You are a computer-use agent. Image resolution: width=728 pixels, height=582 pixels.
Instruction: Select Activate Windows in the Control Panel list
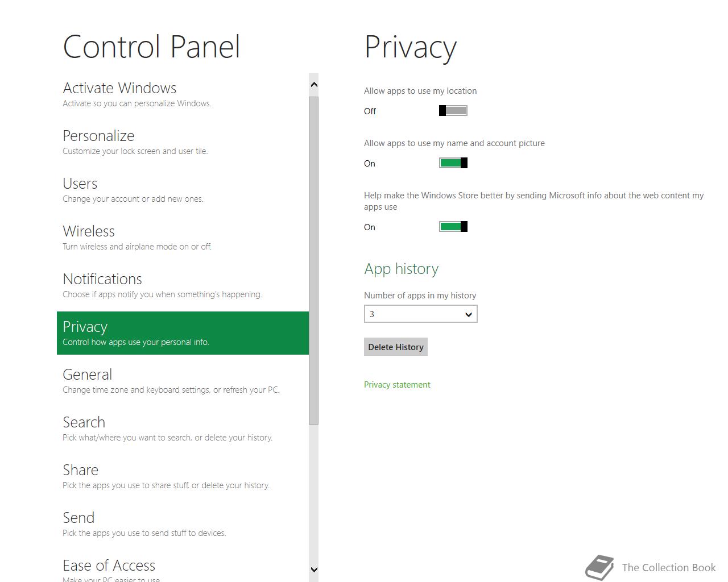183,94
